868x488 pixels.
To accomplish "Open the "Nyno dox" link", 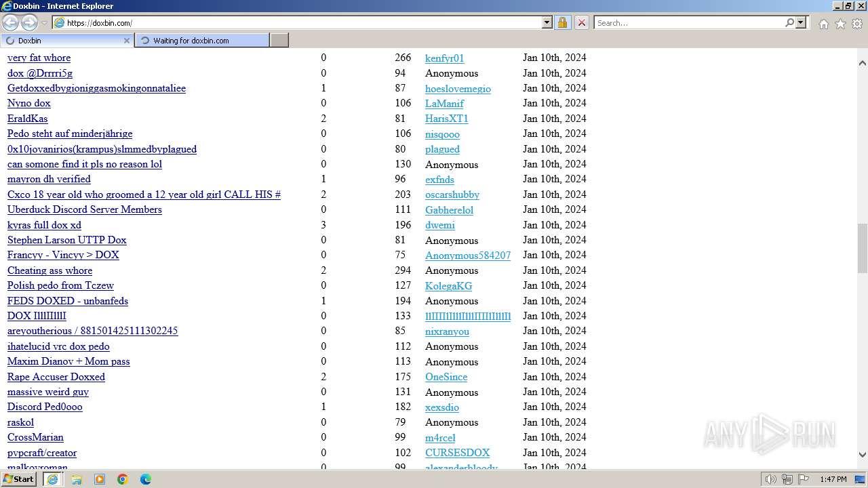I will pos(29,103).
